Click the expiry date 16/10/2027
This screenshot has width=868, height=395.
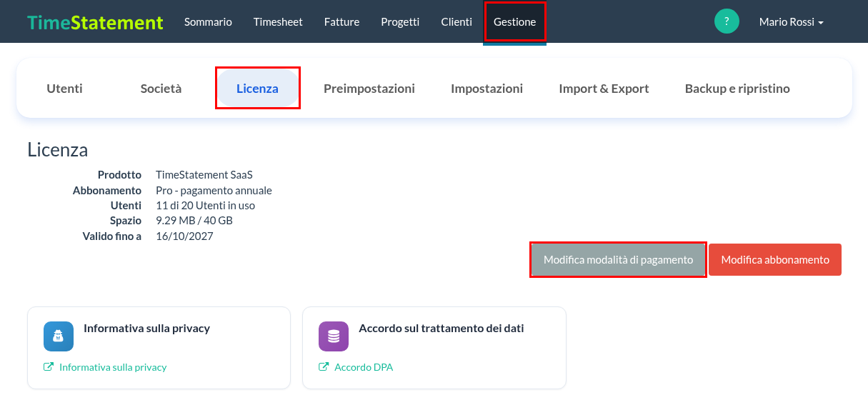coord(184,236)
